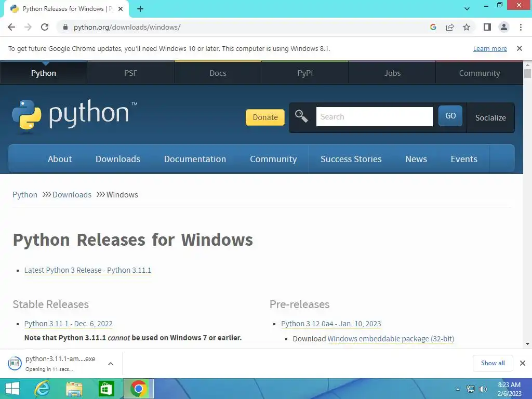Screen dimensions: 532x399
Task: Click the address bar URL
Action: (x=127, y=27)
